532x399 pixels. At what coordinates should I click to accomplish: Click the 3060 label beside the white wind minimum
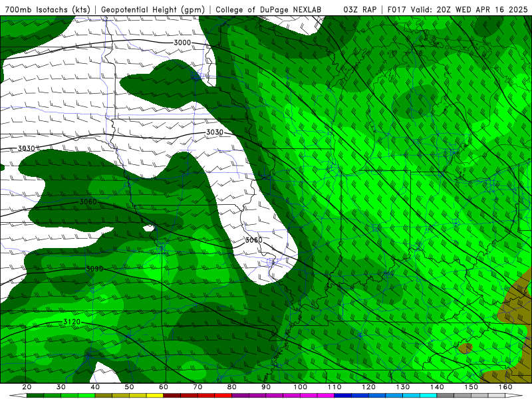point(254,240)
